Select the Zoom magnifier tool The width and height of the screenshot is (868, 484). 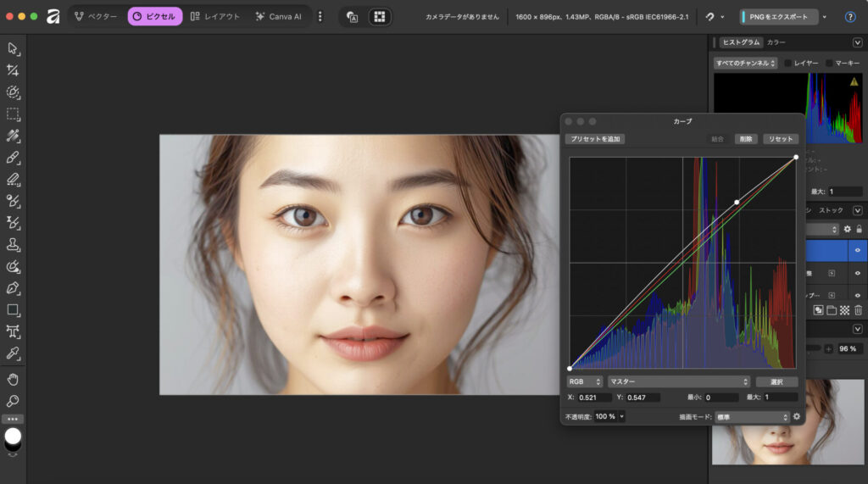pos(13,400)
